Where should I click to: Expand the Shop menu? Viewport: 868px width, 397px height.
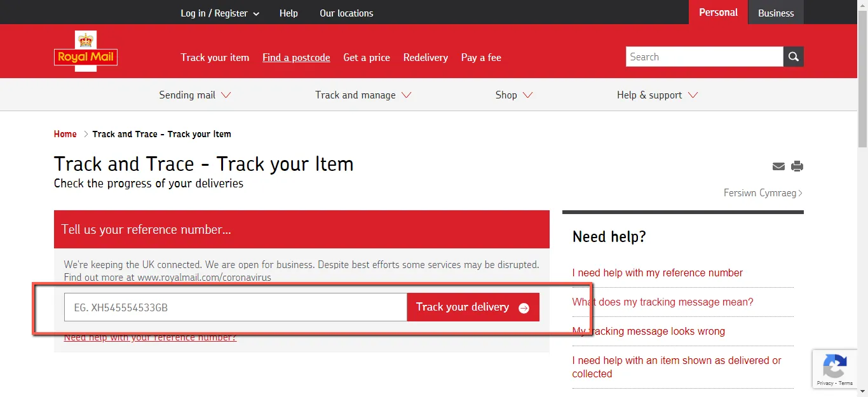pyautogui.click(x=513, y=95)
